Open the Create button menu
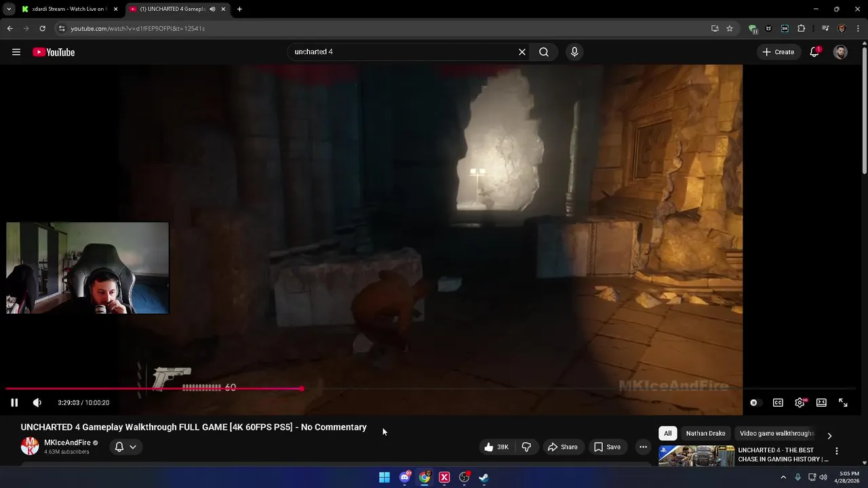Image resolution: width=868 pixels, height=488 pixels. click(x=778, y=52)
